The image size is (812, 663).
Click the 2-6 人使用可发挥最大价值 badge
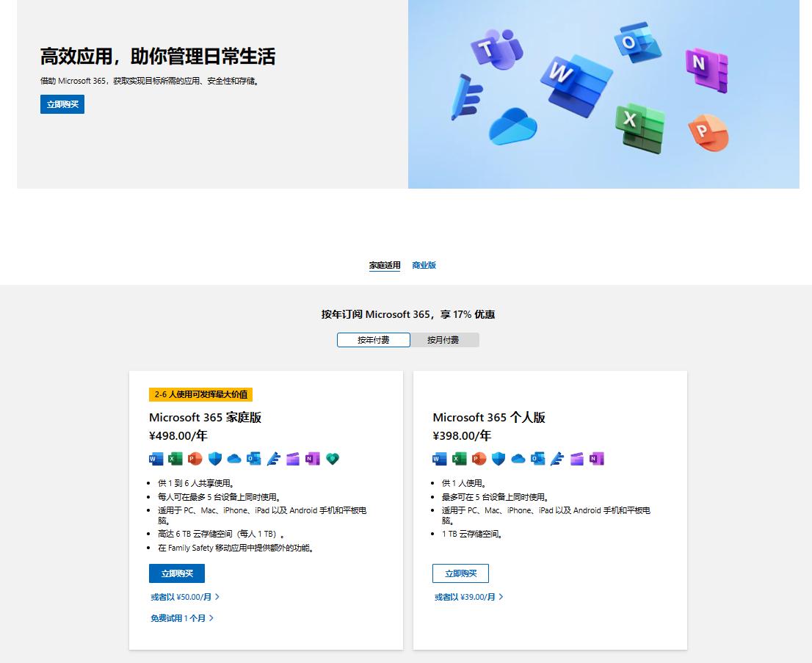click(200, 394)
